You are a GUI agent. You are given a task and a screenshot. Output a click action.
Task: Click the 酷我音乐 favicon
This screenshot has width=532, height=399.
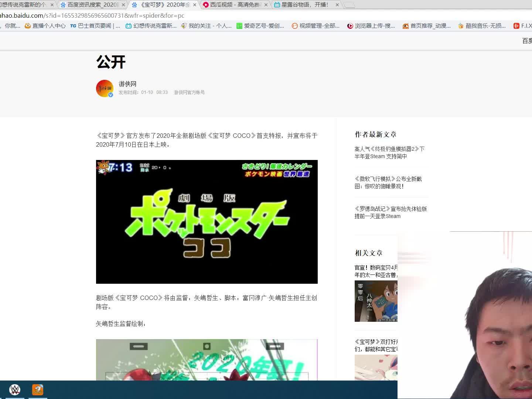tap(461, 26)
